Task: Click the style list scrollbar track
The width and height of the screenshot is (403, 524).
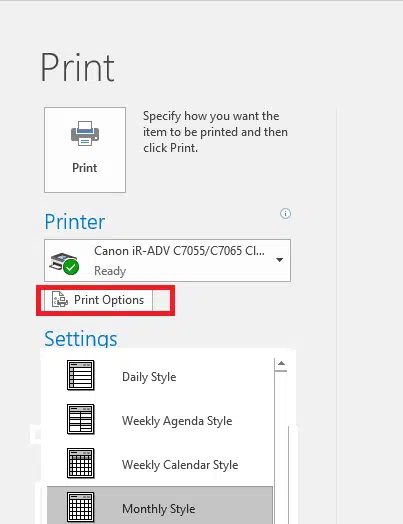Action: point(281,447)
